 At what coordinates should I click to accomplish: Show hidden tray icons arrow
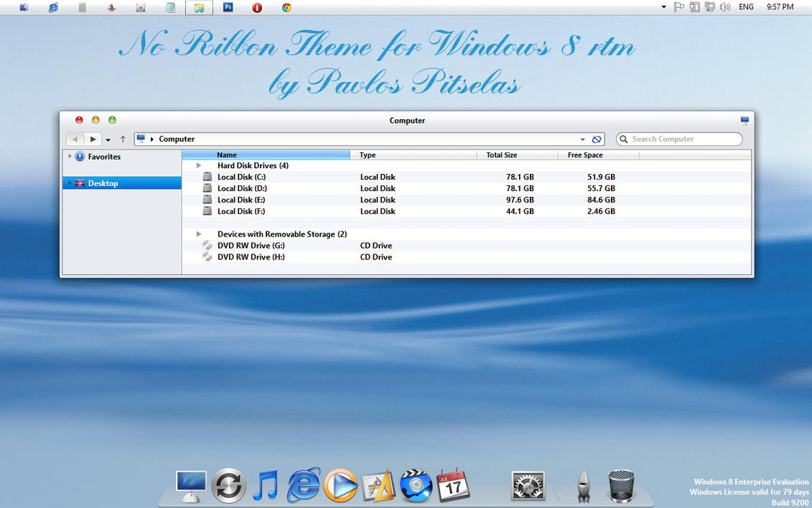tap(664, 7)
